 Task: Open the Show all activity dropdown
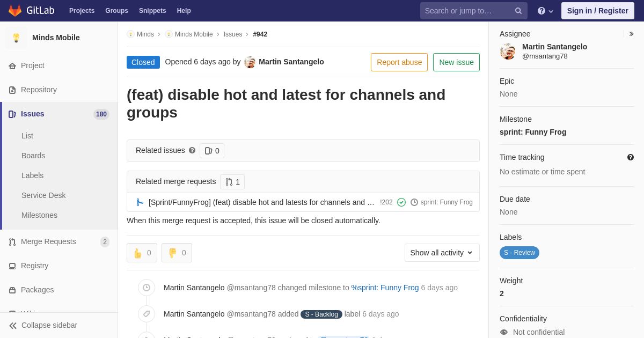(x=442, y=253)
